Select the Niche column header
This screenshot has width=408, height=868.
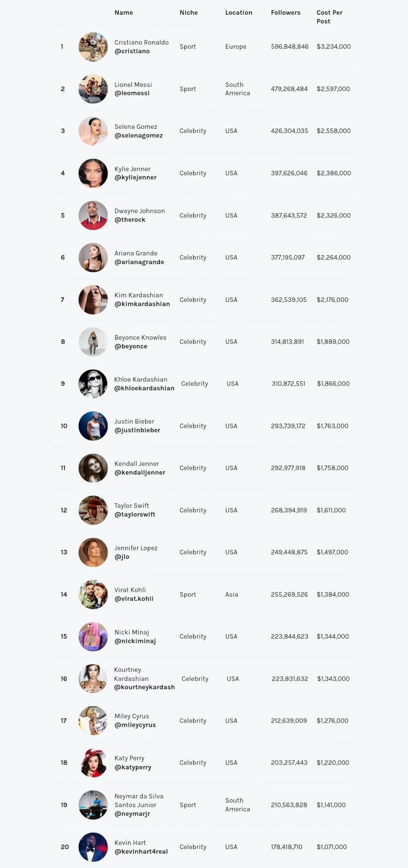(188, 13)
